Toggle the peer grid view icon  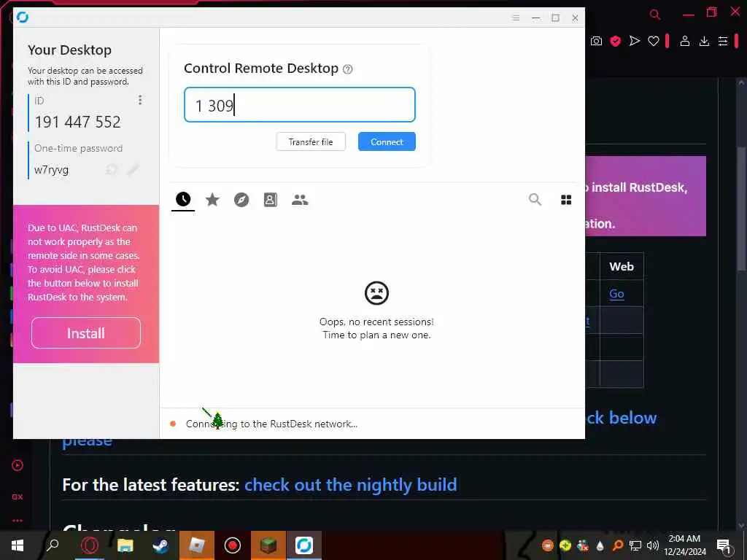pyautogui.click(x=566, y=200)
